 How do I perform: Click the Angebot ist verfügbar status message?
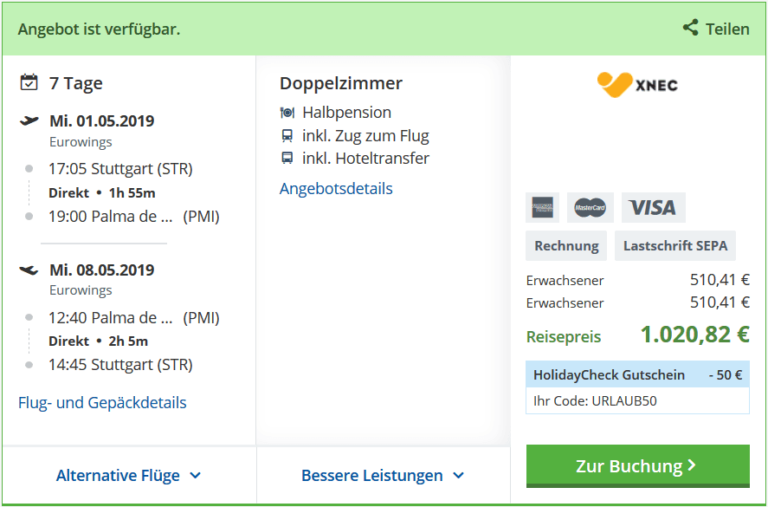click(x=99, y=29)
